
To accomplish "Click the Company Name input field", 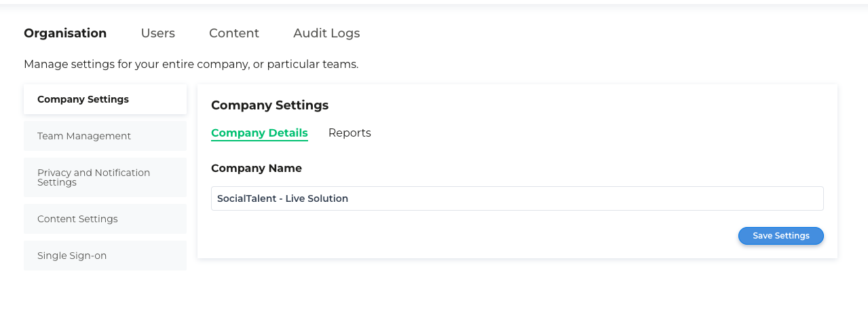I will (517, 198).
